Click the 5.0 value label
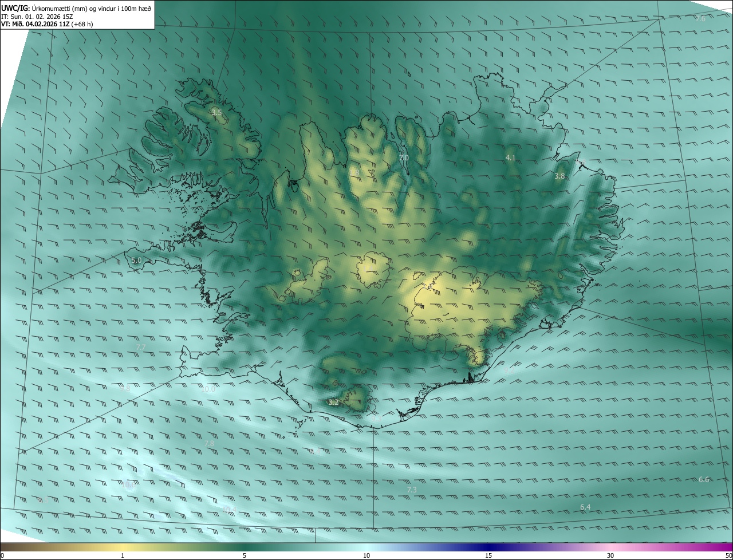733x560 pixels. click(136, 260)
